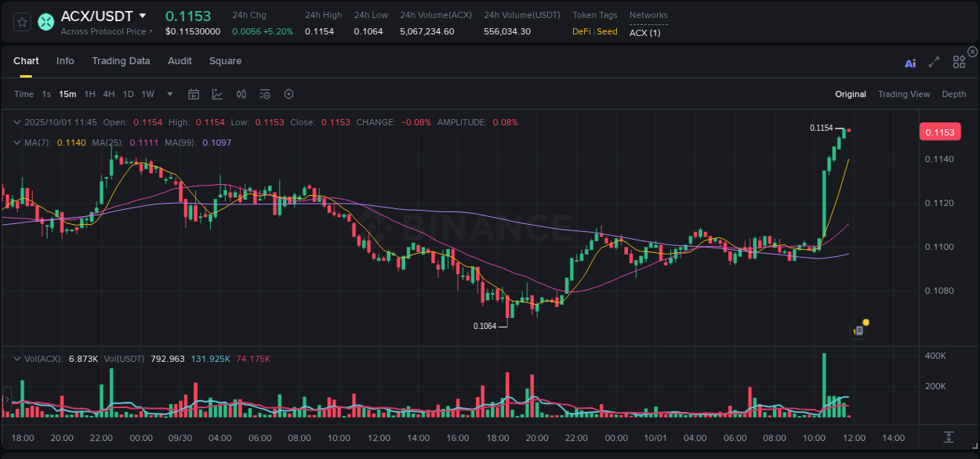
Task: Expand the chart with the fullscreen arrows icon
Action: tap(934, 62)
